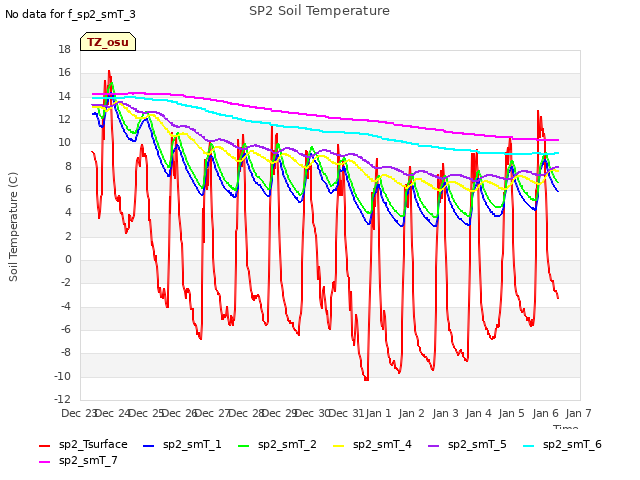
Task: Click the -10 y-axis tick label
Action: tap(62, 376)
